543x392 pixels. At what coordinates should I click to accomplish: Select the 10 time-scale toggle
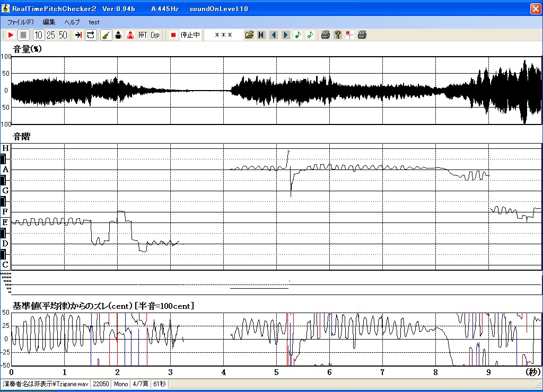[x=38, y=35]
